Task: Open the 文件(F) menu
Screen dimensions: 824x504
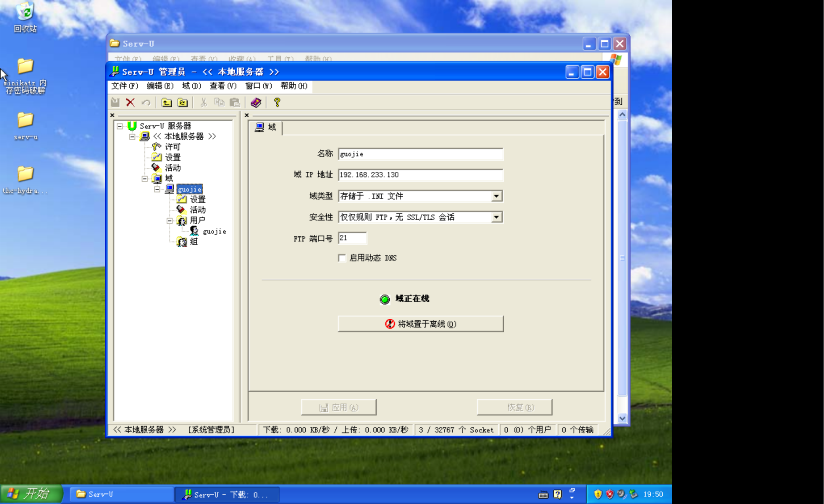Action: point(125,86)
